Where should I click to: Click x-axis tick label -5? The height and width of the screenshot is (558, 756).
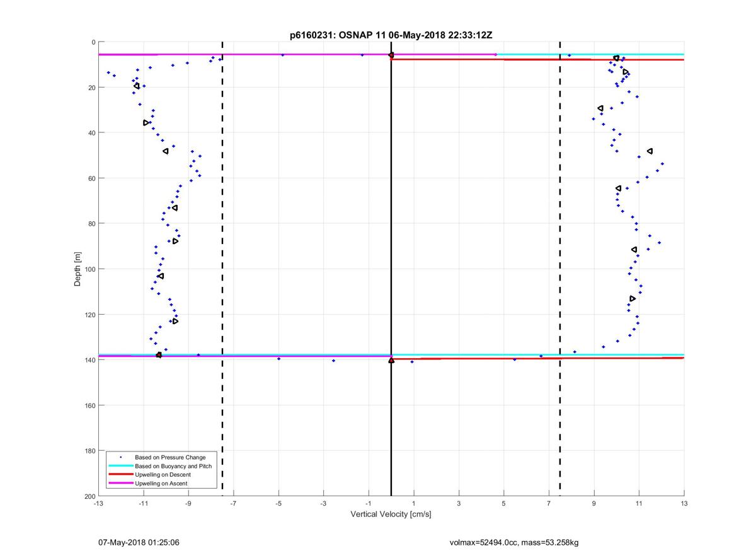(278, 503)
